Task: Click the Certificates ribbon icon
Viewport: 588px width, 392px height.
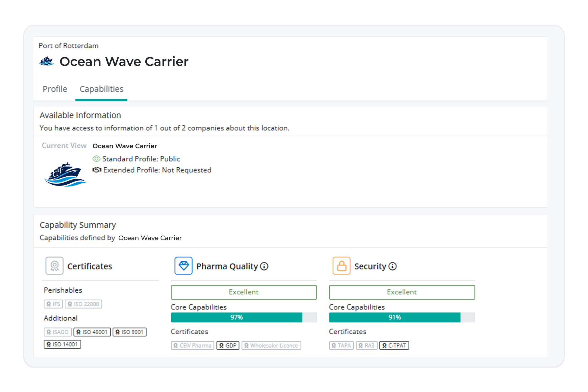Action: tap(54, 266)
